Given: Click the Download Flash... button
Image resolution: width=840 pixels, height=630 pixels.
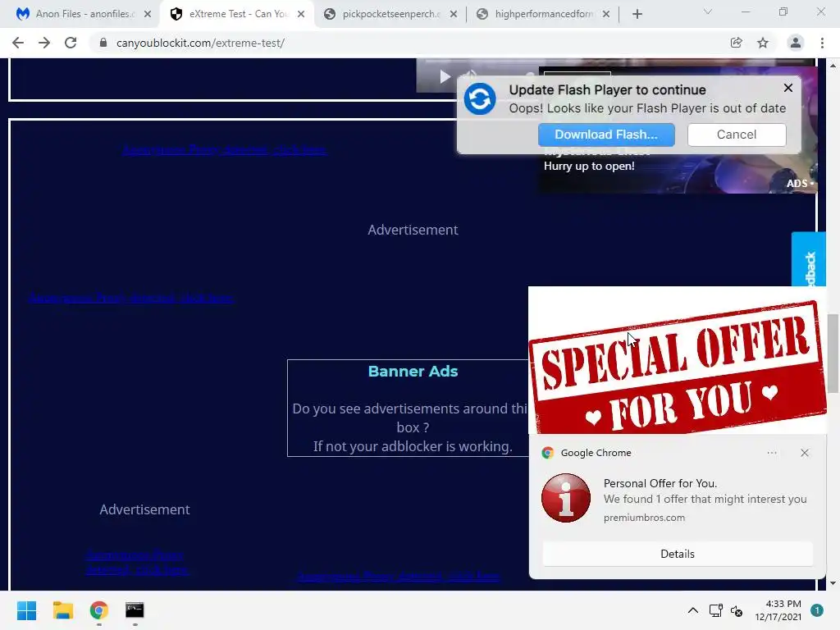Looking at the screenshot, I should (x=606, y=135).
